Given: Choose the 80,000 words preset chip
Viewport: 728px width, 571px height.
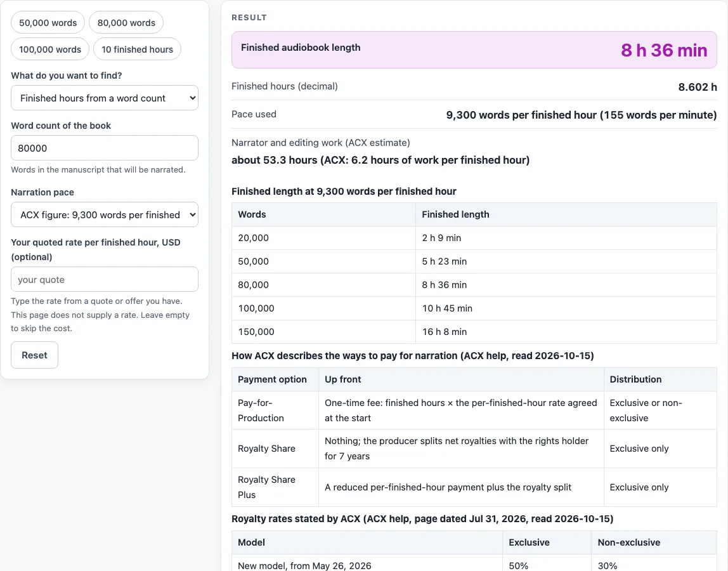Looking at the screenshot, I should pyautogui.click(x=126, y=23).
